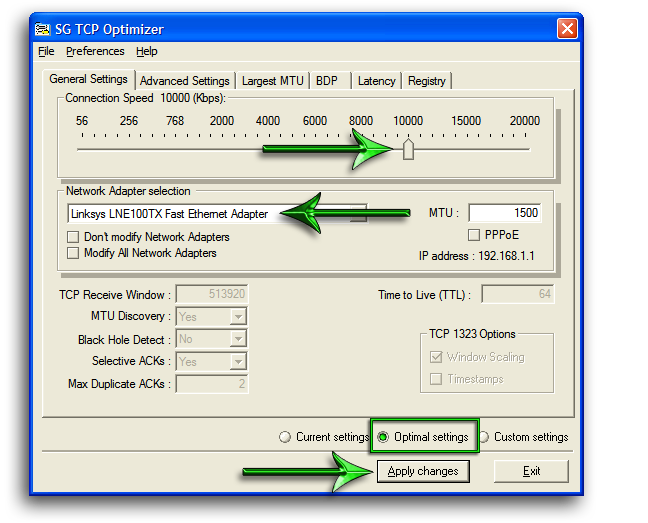Close the SG TCP Optimizer window
The image size is (648, 523).
567,29
